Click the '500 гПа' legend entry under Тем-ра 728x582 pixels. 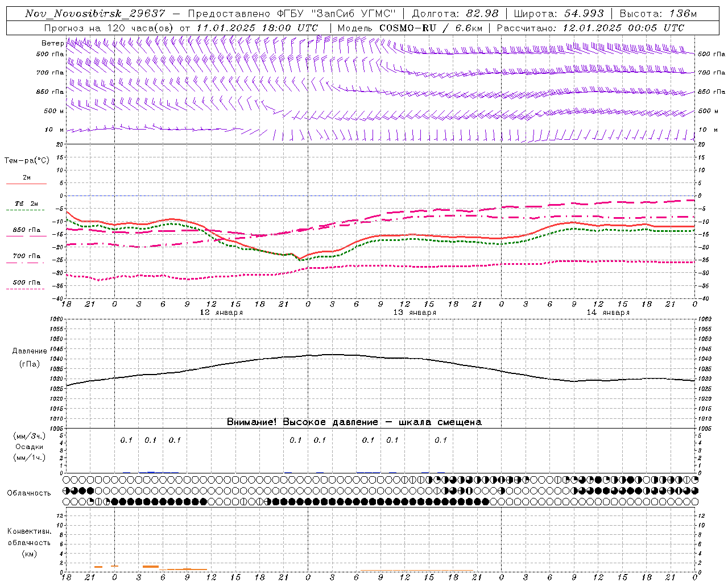coord(27,282)
